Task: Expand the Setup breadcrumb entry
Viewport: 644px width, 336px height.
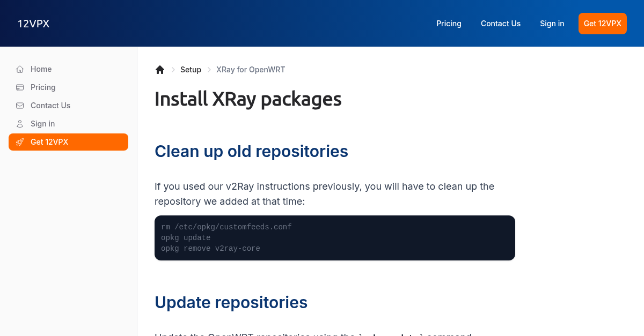Action: (191, 70)
